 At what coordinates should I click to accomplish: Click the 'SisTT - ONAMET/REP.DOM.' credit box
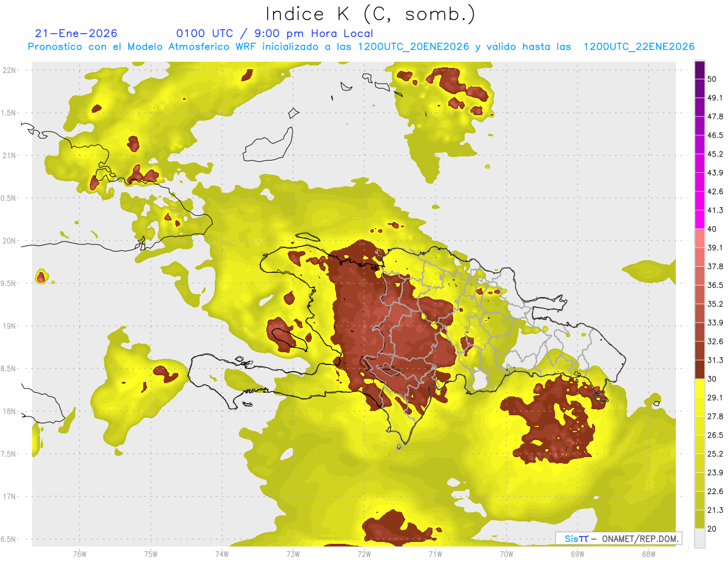coord(619,538)
